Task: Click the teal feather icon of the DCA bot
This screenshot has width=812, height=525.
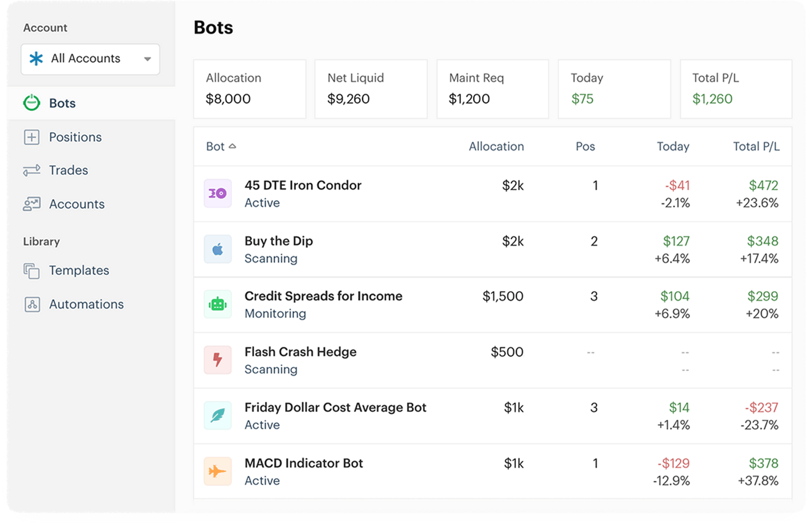Action: [x=218, y=415]
